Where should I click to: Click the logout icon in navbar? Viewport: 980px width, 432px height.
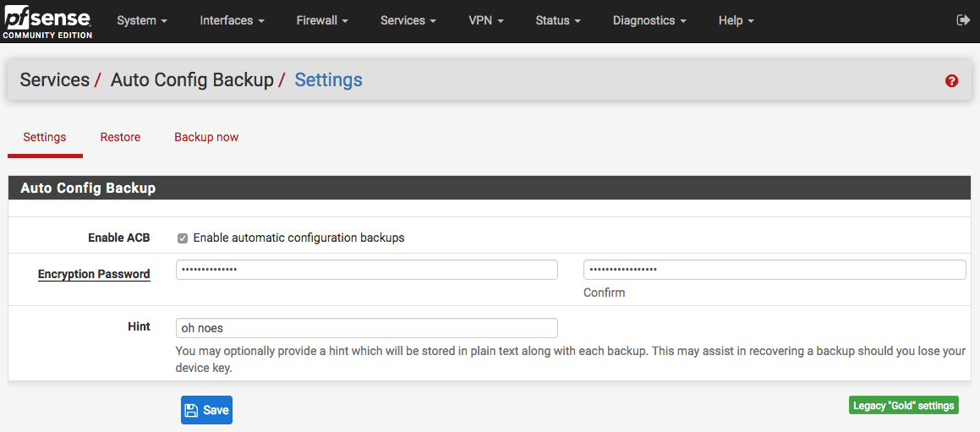click(x=962, y=20)
